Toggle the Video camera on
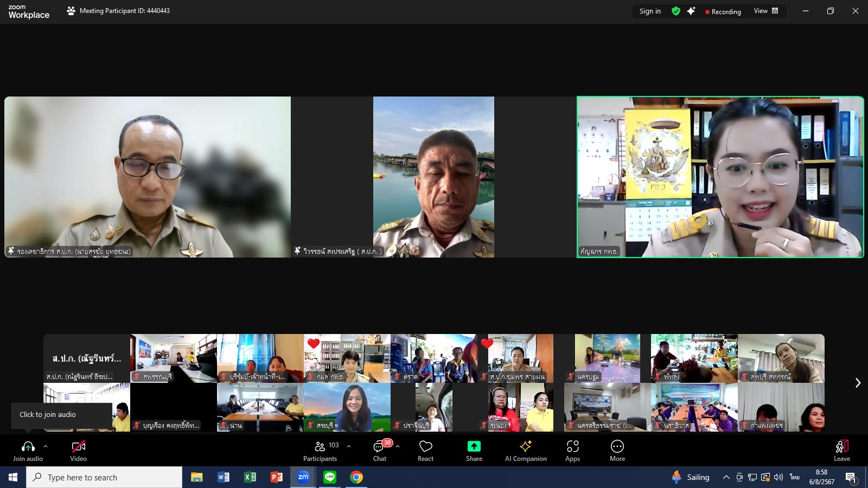The width and height of the screenshot is (868, 488). (x=78, y=451)
